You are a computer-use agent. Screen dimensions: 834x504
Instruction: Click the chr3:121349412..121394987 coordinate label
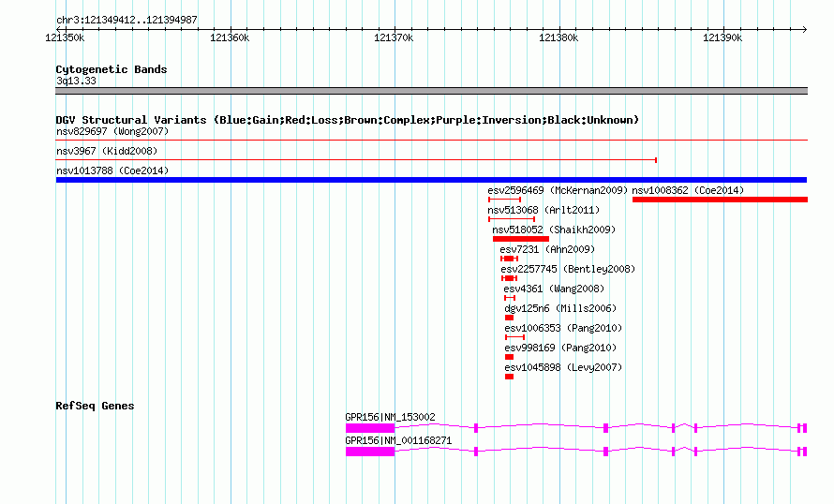click(127, 20)
